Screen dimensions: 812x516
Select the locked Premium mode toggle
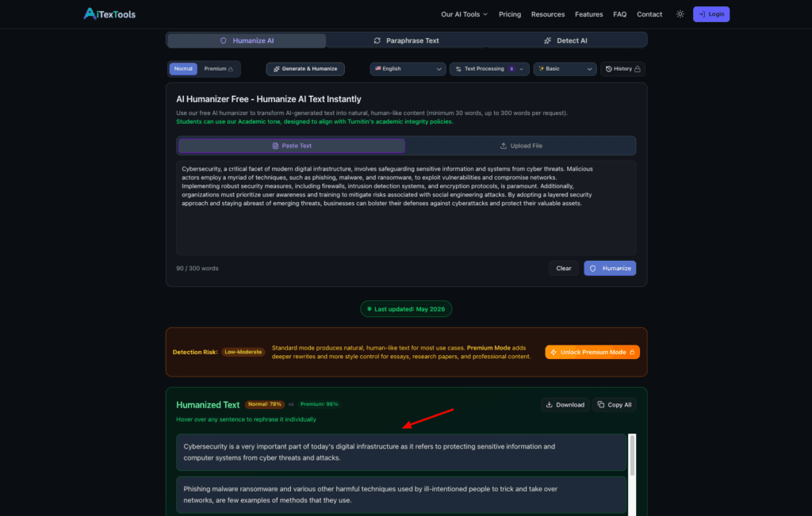click(x=219, y=69)
